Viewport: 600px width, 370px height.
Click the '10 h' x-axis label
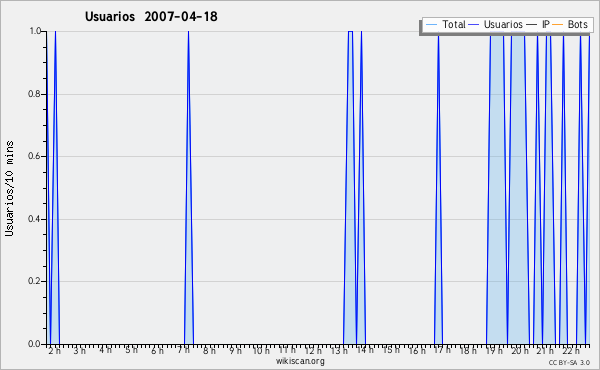coord(261,351)
